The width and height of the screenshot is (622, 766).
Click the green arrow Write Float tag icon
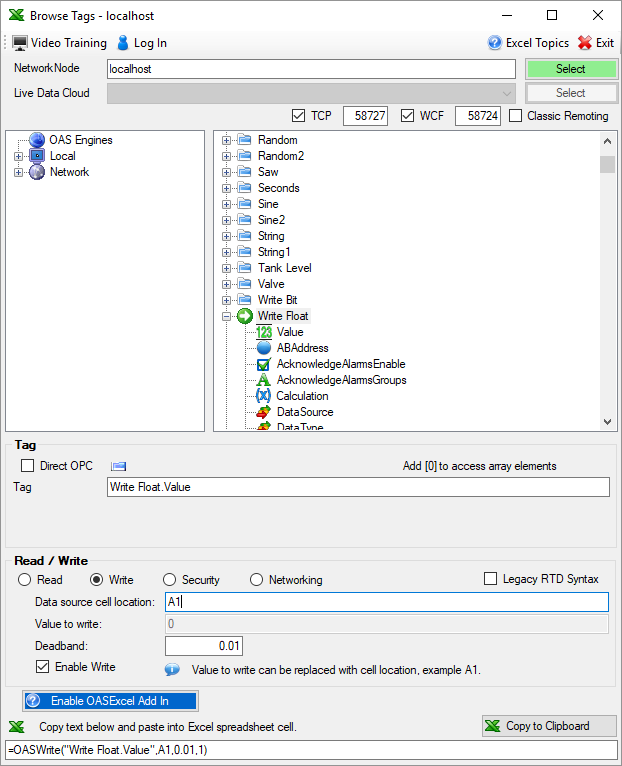pyautogui.click(x=245, y=316)
